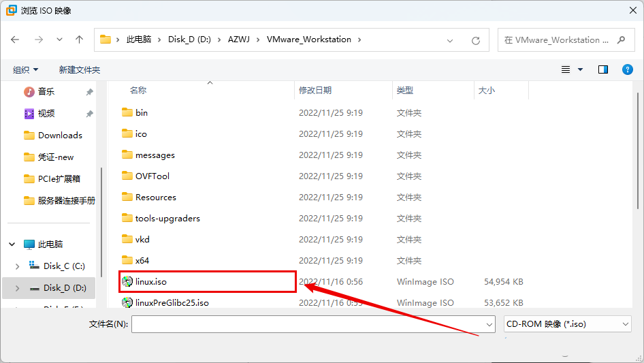
Task: Select Disk_D (D:) in the sidebar
Action: tap(65, 288)
